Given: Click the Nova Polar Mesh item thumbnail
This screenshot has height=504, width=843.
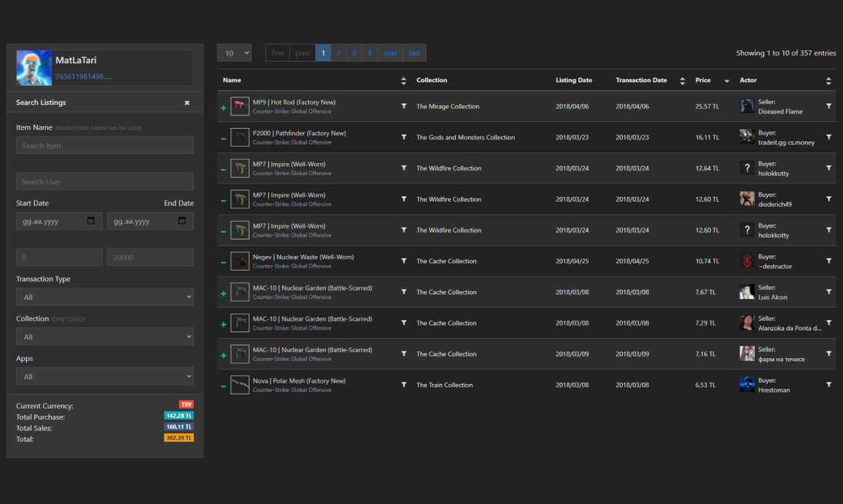Looking at the screenshot, I should pos(240,385).
